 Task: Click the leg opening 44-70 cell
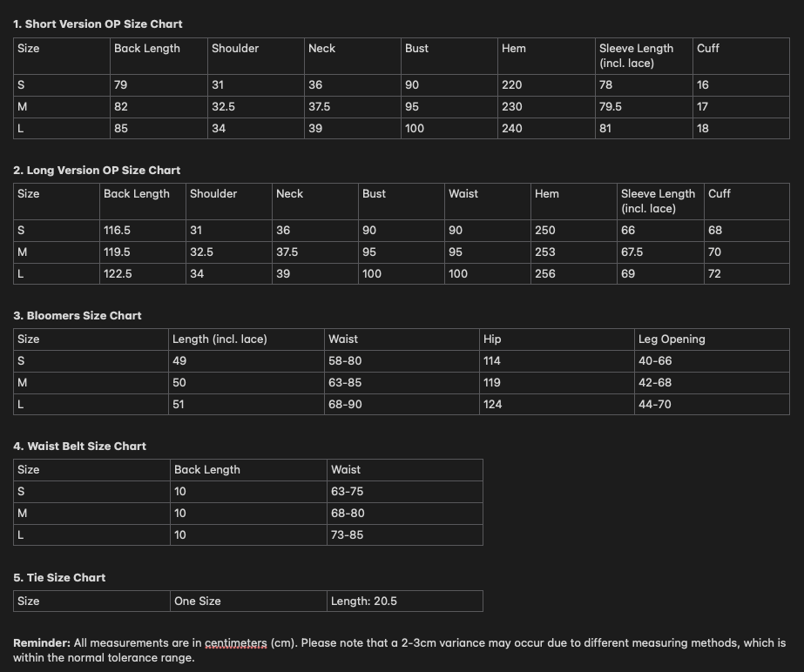(x=654, y=405)
